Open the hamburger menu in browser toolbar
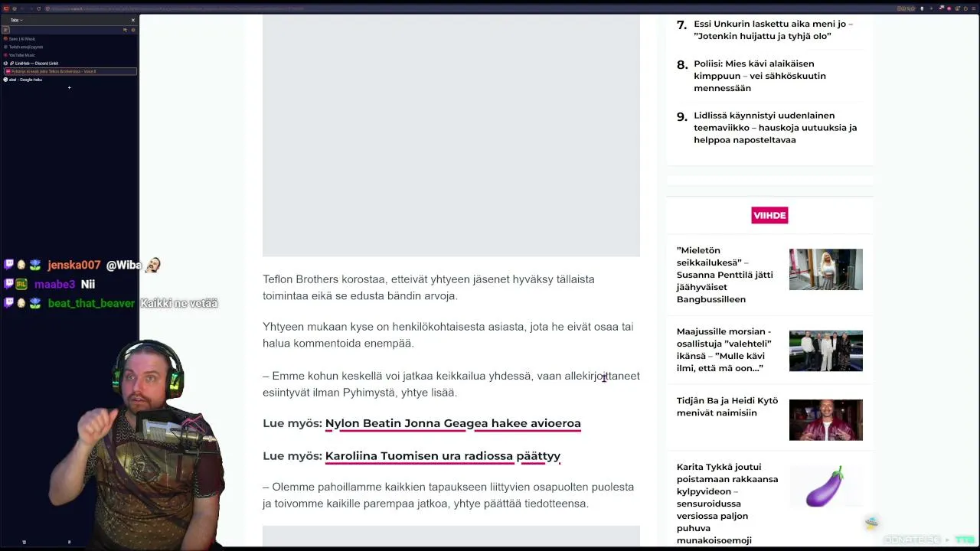 click(x=972, y=8)
